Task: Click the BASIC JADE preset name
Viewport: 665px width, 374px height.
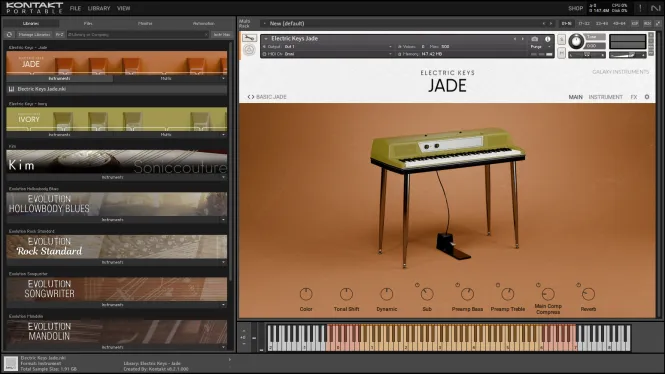Action: [271, 97]
